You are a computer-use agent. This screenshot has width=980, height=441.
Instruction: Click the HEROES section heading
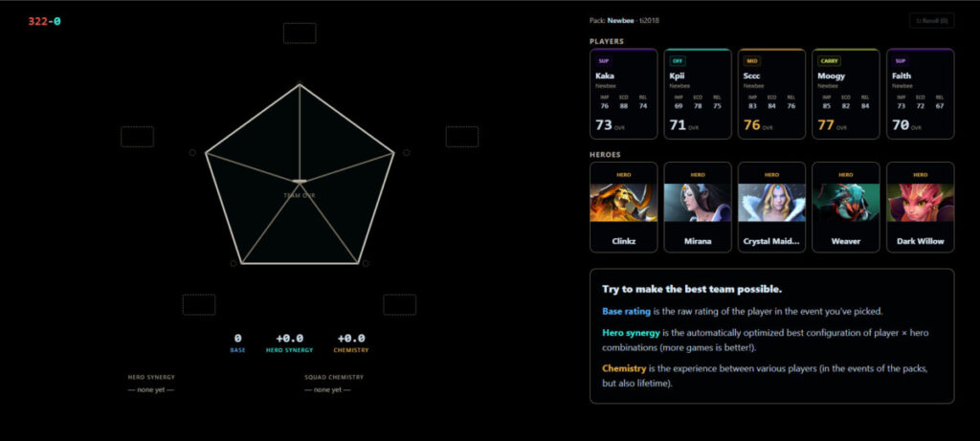point(605,154)
